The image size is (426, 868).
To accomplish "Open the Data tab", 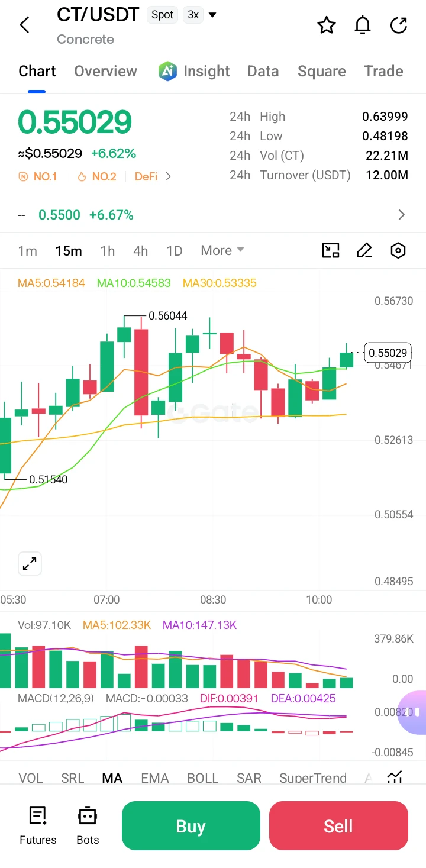I will tap(263, 71).
